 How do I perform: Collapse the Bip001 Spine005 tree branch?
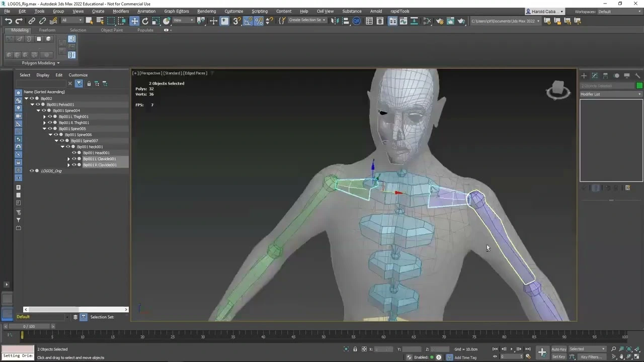(x=44, y=129)
